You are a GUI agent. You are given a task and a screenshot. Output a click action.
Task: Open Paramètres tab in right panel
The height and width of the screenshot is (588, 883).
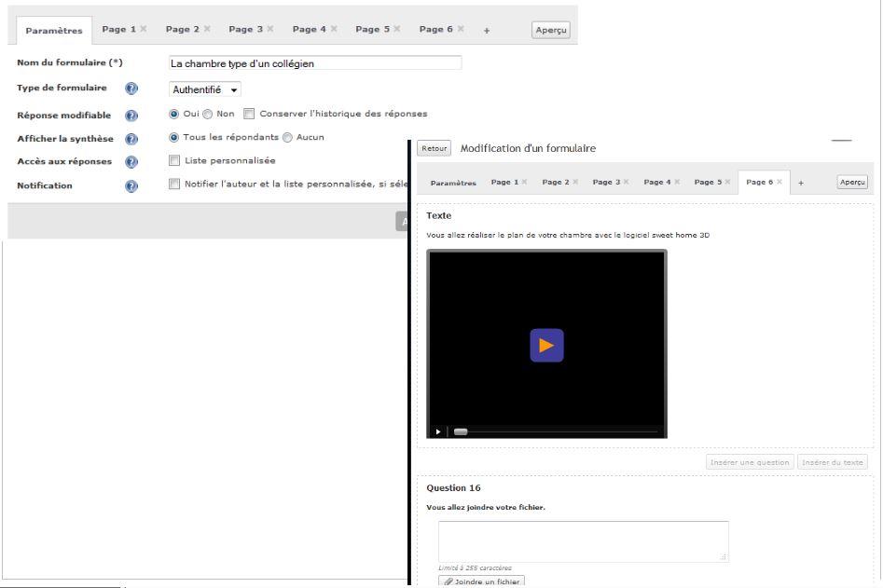(x=453, y=183)
